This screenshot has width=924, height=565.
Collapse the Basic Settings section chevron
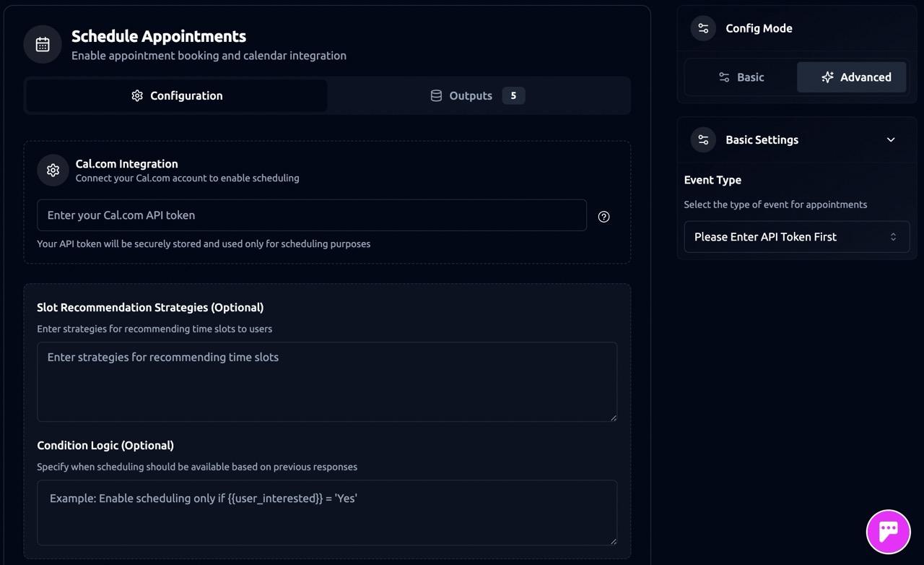891,140
